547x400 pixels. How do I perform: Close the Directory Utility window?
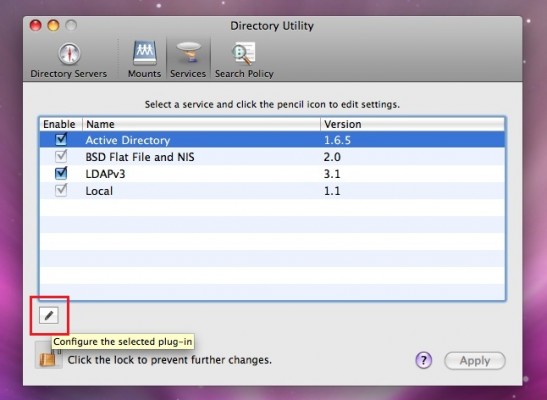point(36,25)
